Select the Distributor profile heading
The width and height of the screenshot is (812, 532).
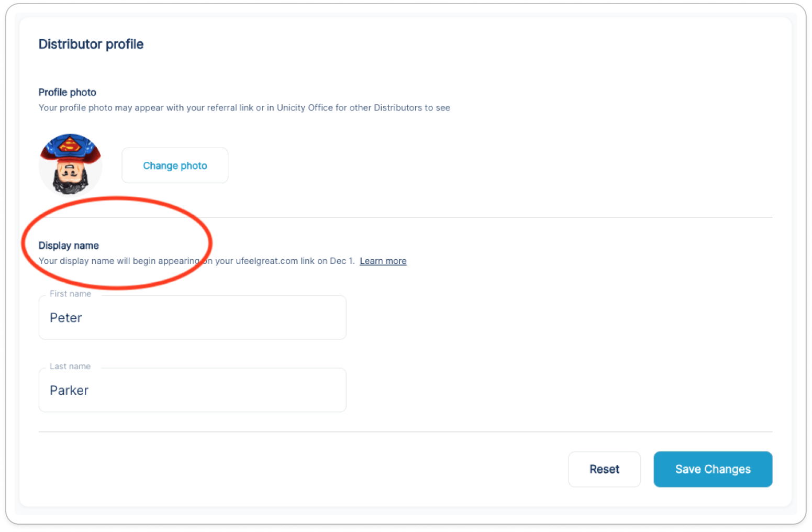pos(91,44)
